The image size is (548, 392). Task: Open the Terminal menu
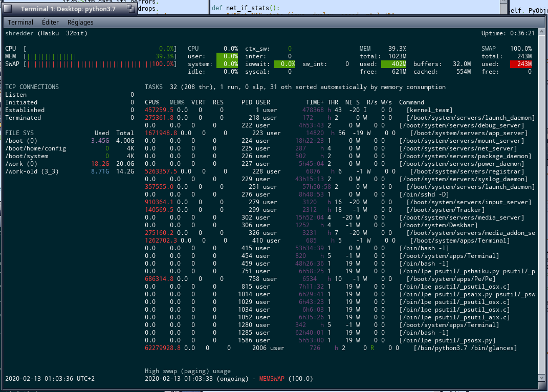(19, 22)
